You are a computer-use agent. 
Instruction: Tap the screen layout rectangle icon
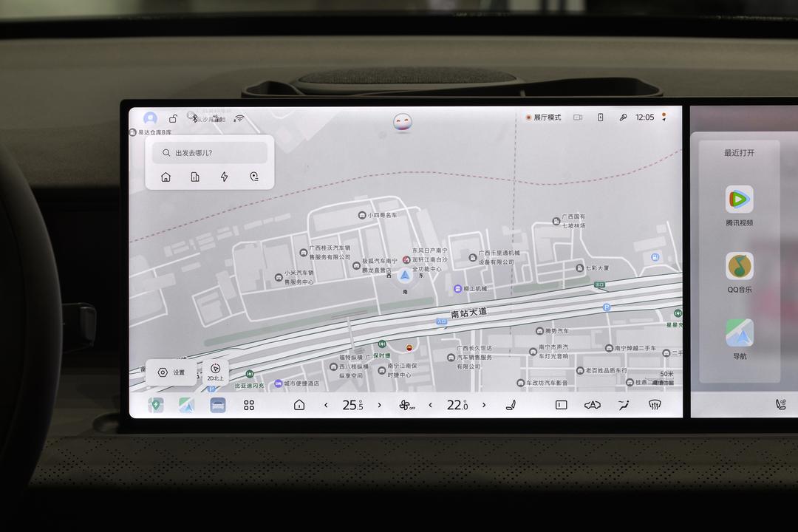pyautogui.click(x=562, y=405)
